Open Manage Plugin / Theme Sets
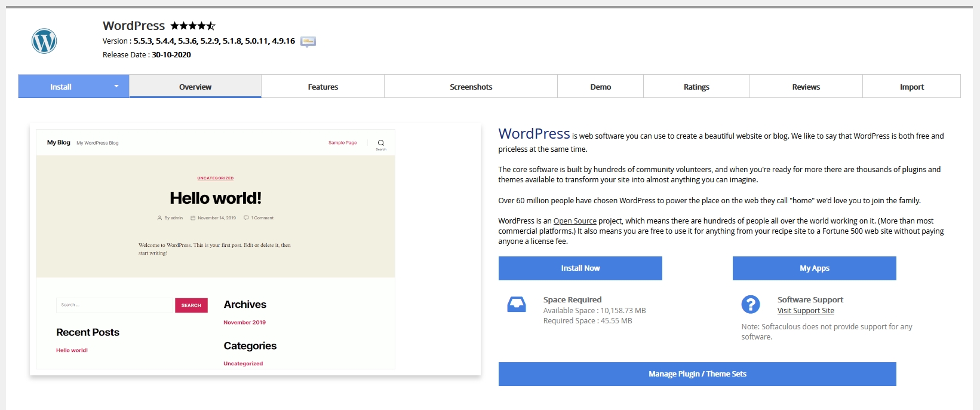This screenshot has width=980, height=410. click(x=697, y=374)
